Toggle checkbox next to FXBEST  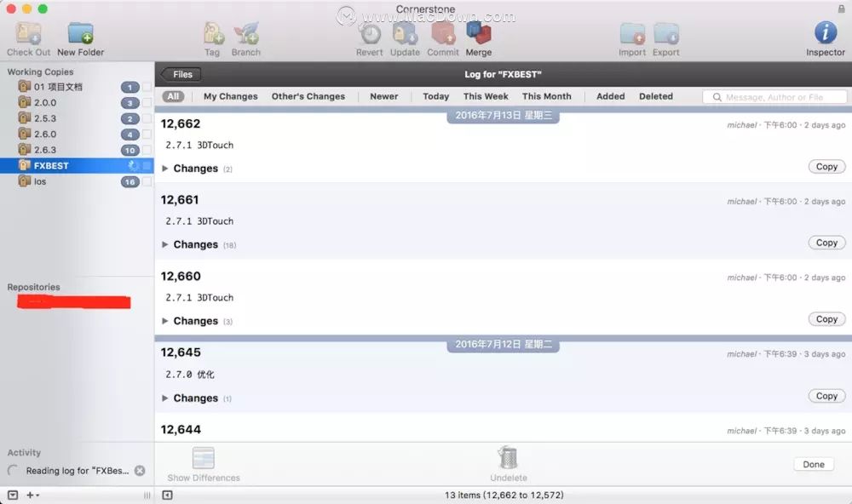147,166
